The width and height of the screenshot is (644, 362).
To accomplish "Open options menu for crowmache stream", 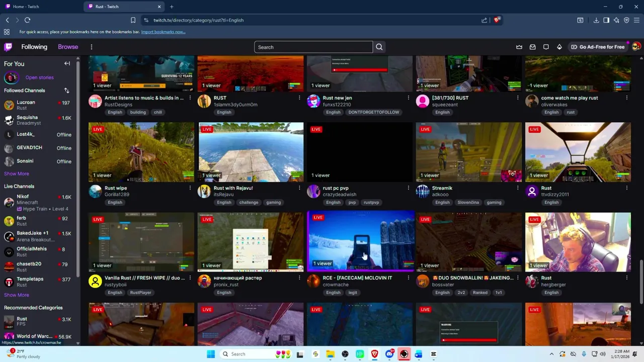I will click(x=409, y=278).
